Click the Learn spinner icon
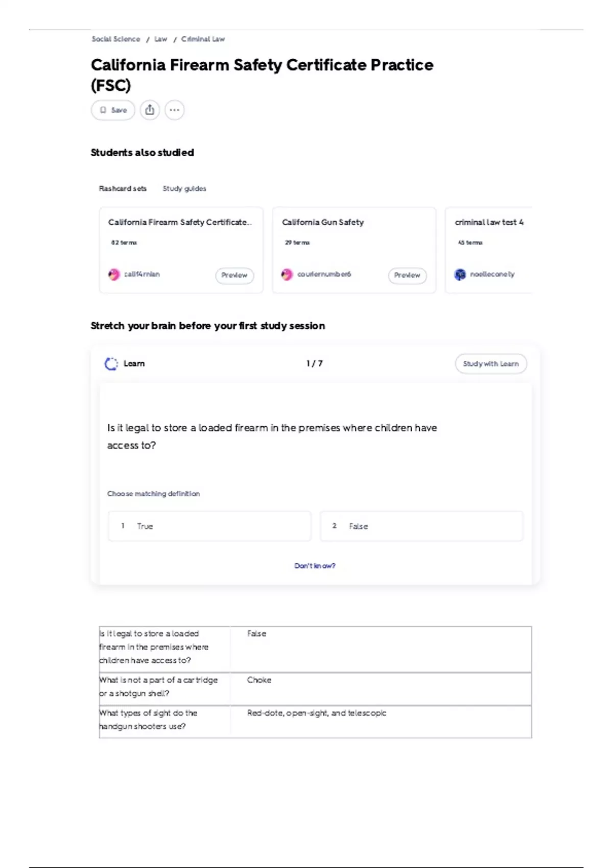 pos(111,364)
